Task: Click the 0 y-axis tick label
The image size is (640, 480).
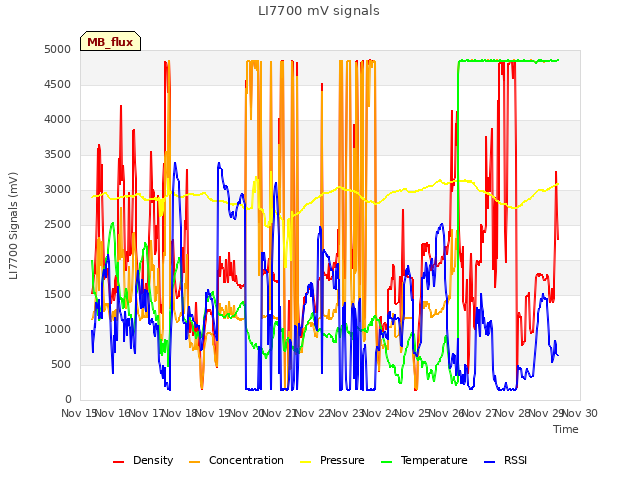Action: [68, 399]
